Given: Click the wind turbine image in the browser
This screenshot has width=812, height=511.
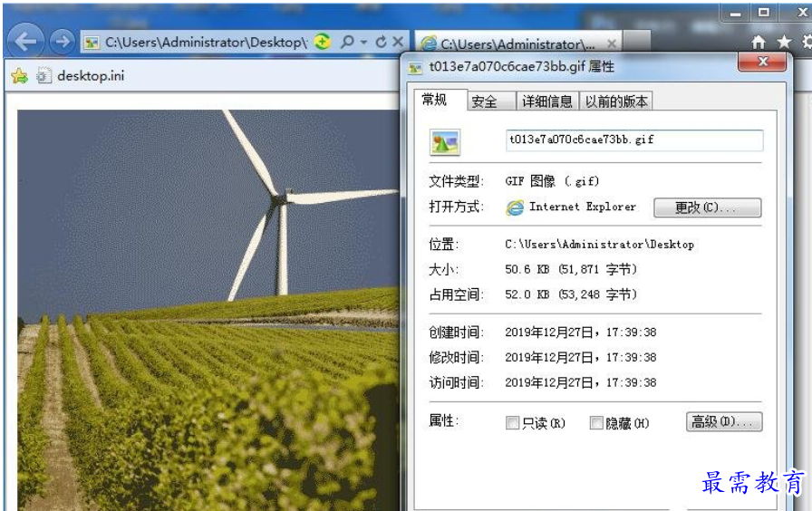Looking at the screenshot, I should [208, 310].
